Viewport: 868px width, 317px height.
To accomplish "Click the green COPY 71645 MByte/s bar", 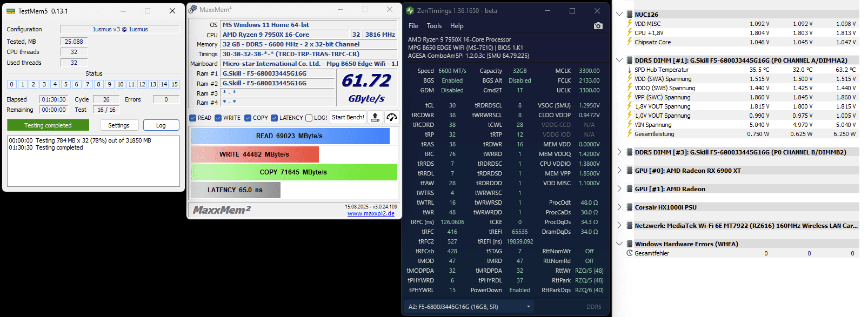I will [294, 172].
